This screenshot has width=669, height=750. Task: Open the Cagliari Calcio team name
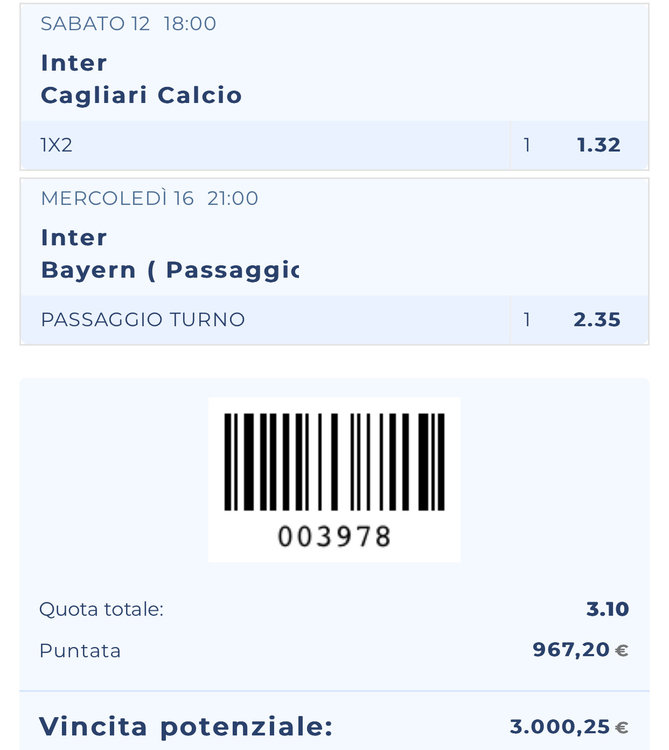pyautogui.click(x=141, y=95)
